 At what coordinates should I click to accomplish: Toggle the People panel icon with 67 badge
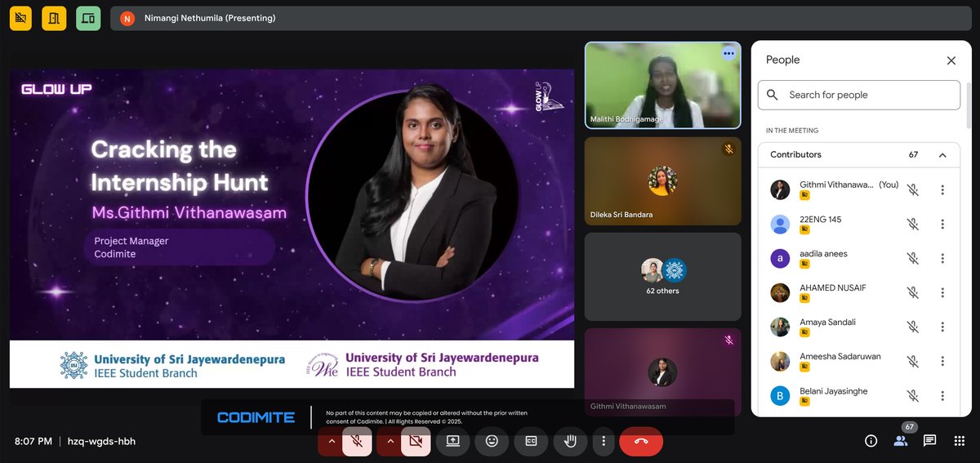pos(902,439)
